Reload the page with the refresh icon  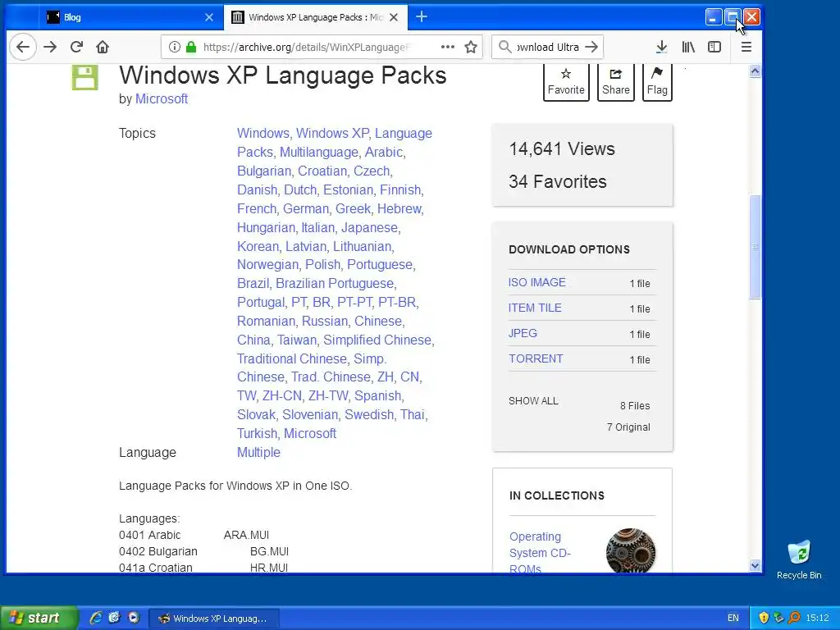(x=76, y=47)
